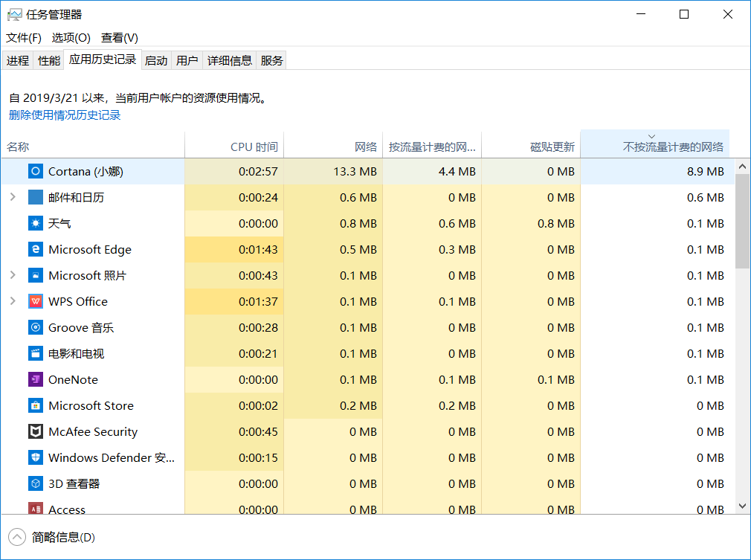Open the 选项(O) menu

71,38
